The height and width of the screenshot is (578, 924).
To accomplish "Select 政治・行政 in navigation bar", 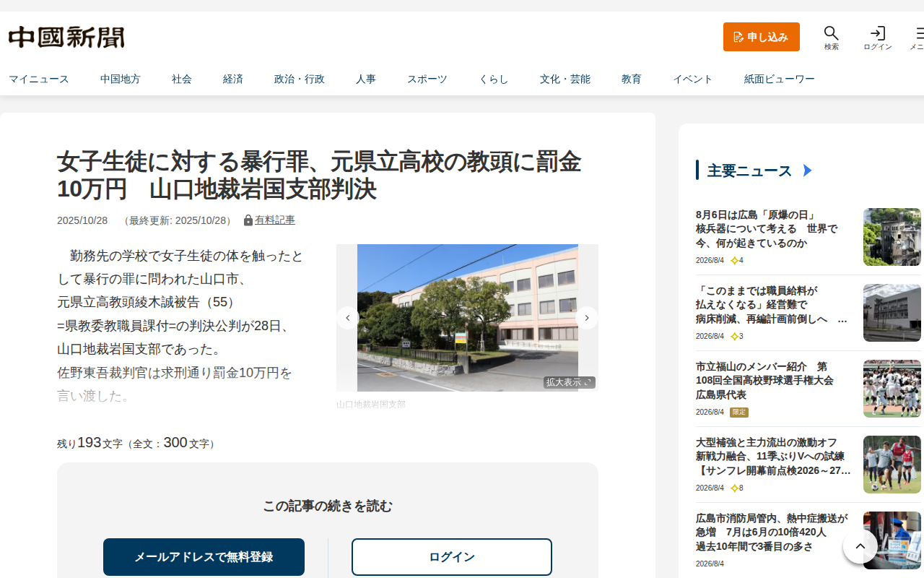I will [300, 79].
